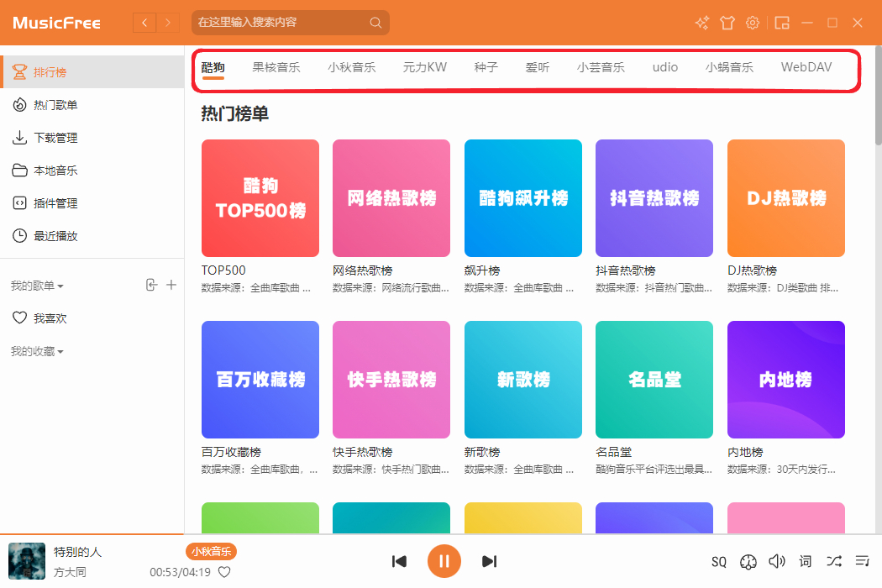The image size is (882, 588).
Task: Switch to the 小秋音乐 tab
Action: coord(352,67)
